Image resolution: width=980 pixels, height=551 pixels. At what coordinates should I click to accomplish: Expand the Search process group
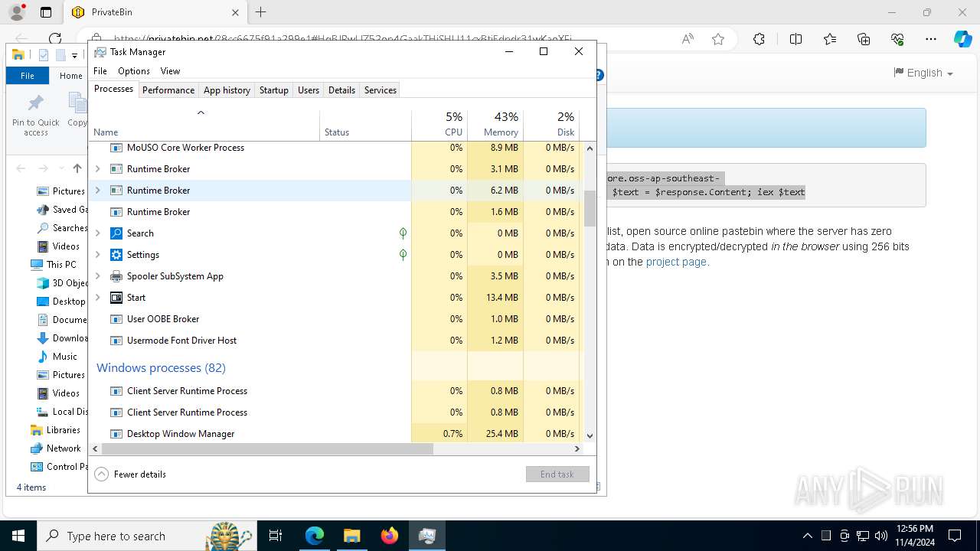pos(97,233)
